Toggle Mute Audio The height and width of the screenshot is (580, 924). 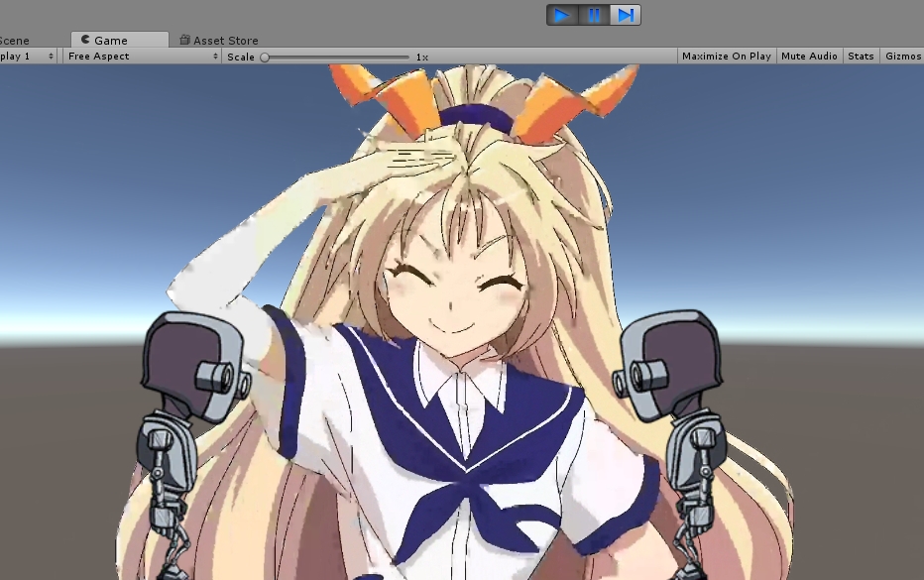click(x=809, y=56)
